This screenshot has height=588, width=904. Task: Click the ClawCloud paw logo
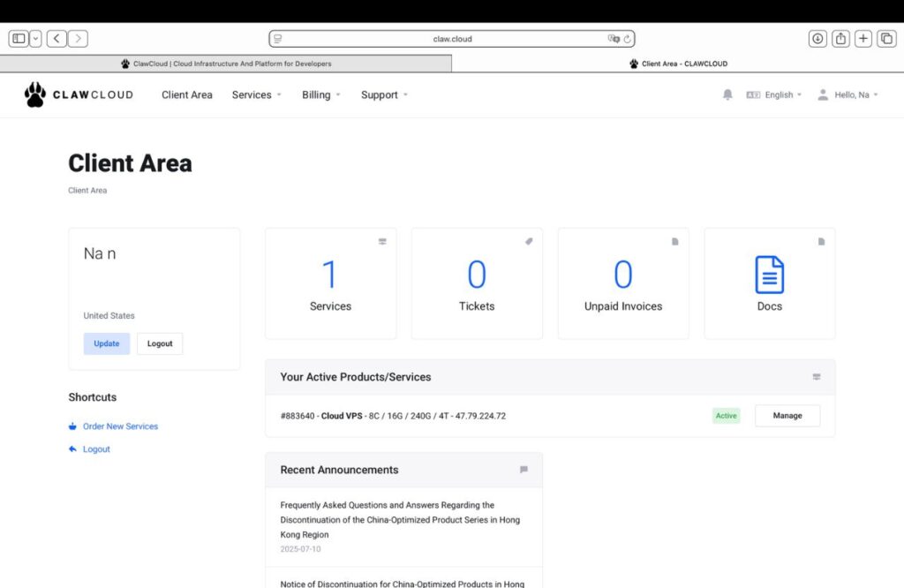tap(35, 94)
